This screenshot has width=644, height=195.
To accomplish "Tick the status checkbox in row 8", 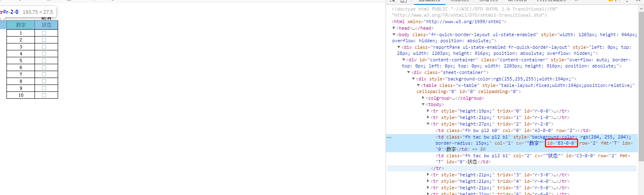I will tap(44, 81).
